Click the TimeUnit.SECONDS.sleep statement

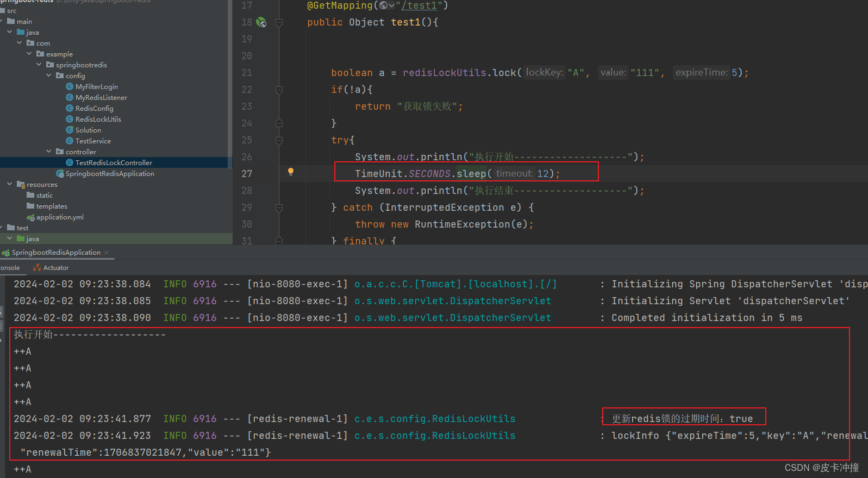(457, 174)
